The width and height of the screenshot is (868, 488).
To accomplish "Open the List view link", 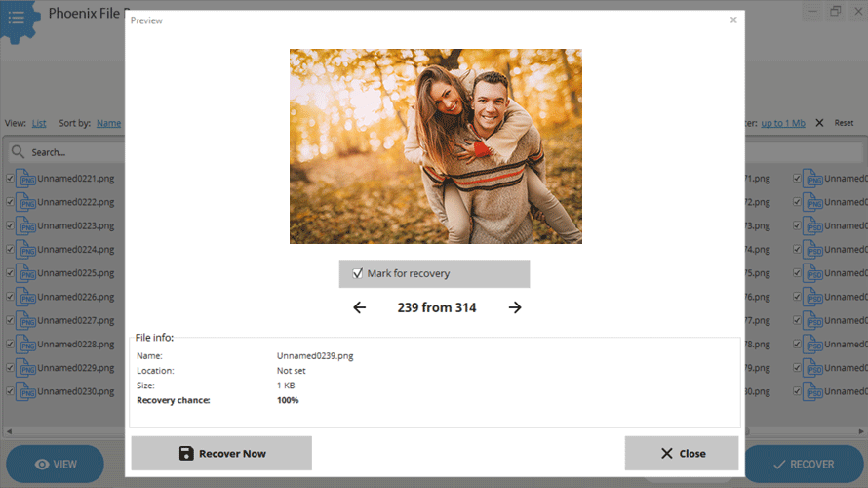I will pos(39,123).
